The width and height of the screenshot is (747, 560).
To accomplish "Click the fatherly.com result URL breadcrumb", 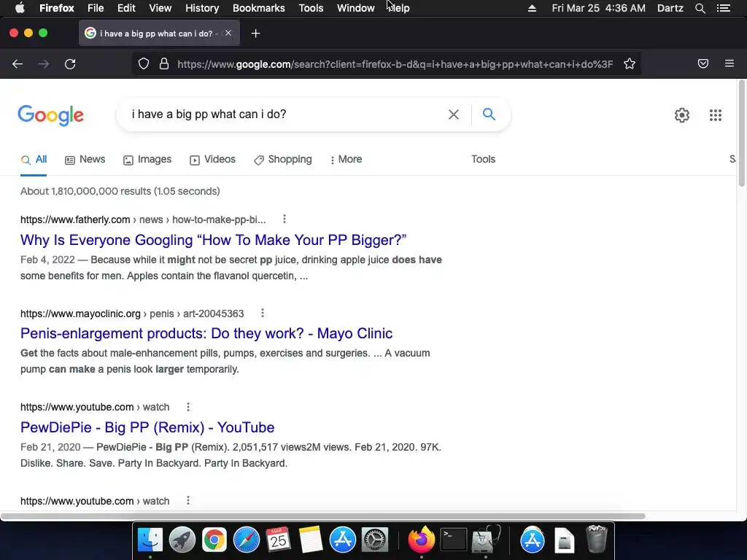I will (x=143, y=219).
